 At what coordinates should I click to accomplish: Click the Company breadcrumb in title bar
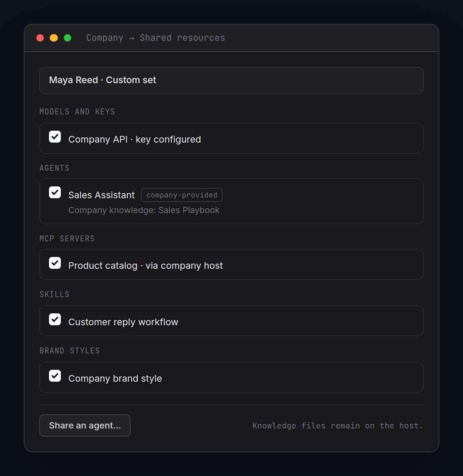tap(105, 38)
